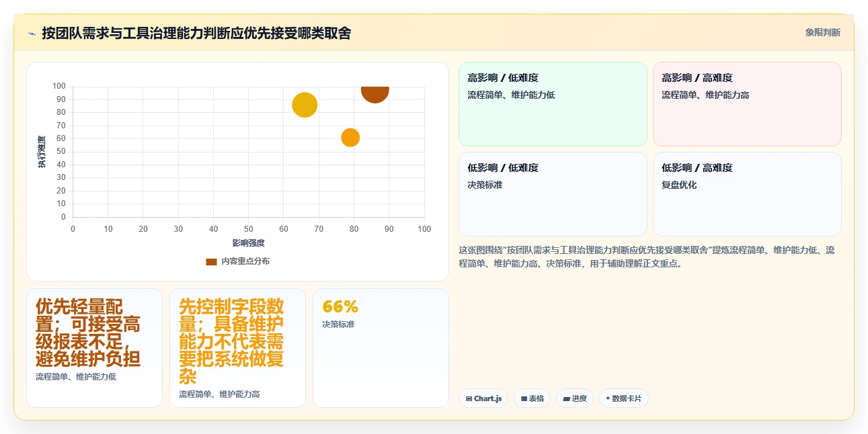Click the 进度 tag chip
The image size is (868, 434).
click(x=575, y=398)
